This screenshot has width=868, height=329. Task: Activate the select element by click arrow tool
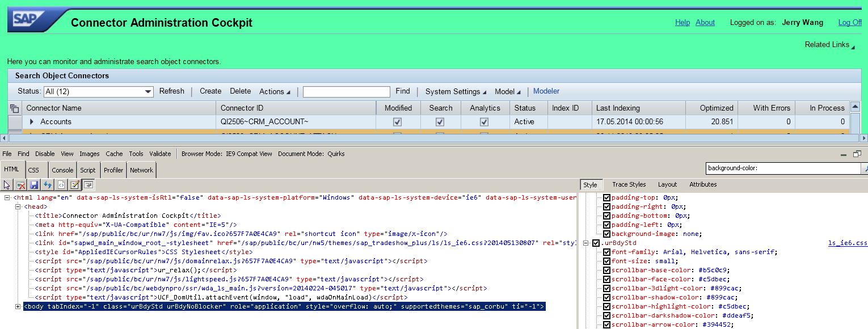[7, 185]
